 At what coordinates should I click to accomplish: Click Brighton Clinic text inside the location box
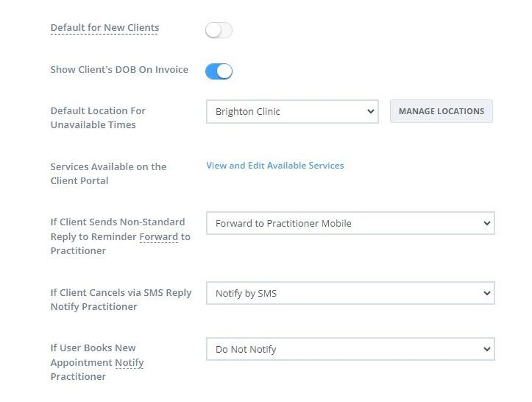coord(248,112)
